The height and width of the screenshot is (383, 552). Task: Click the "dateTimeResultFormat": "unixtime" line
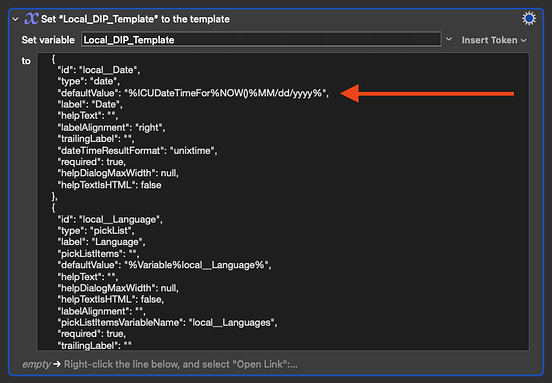tap(138, 151)
